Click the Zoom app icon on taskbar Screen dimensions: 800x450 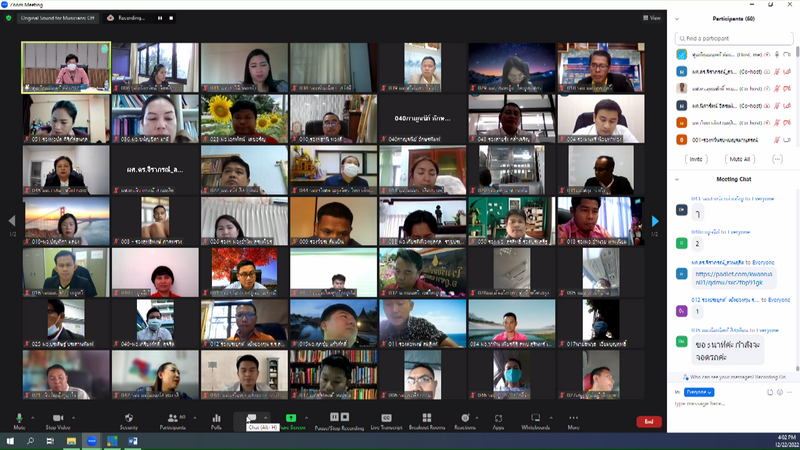click(x=92, y=441)
